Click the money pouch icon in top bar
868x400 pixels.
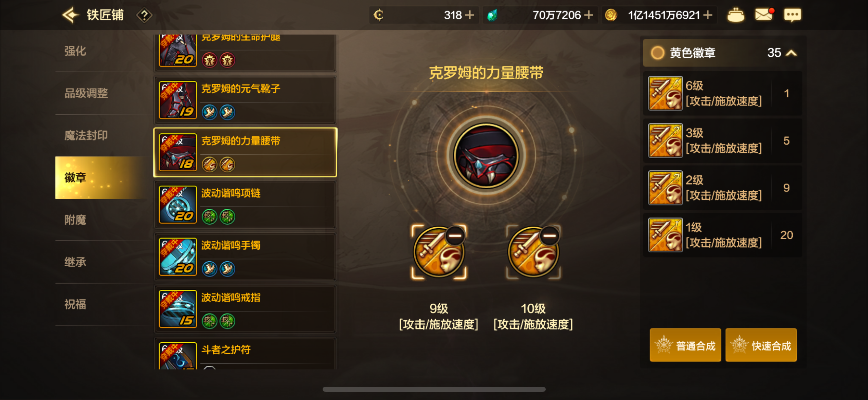[x=736, y=15]
